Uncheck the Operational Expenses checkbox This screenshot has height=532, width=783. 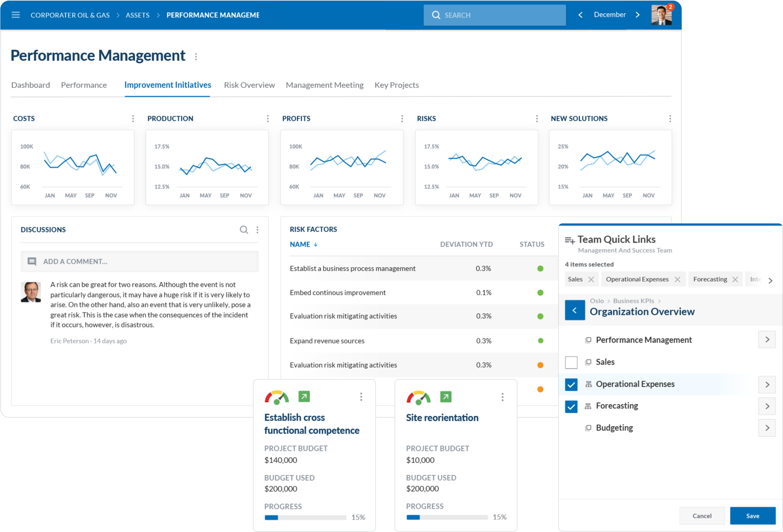pos(571,385)
